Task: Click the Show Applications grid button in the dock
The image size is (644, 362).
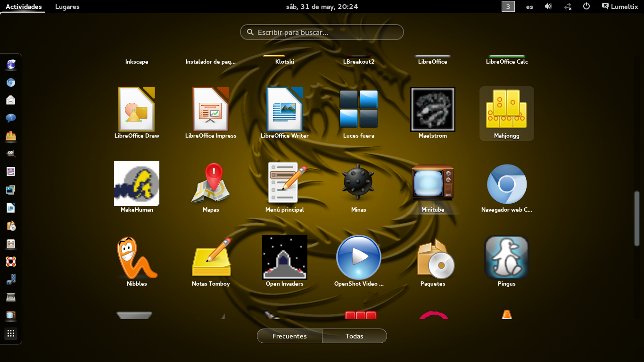Action: tap(11, 333)
